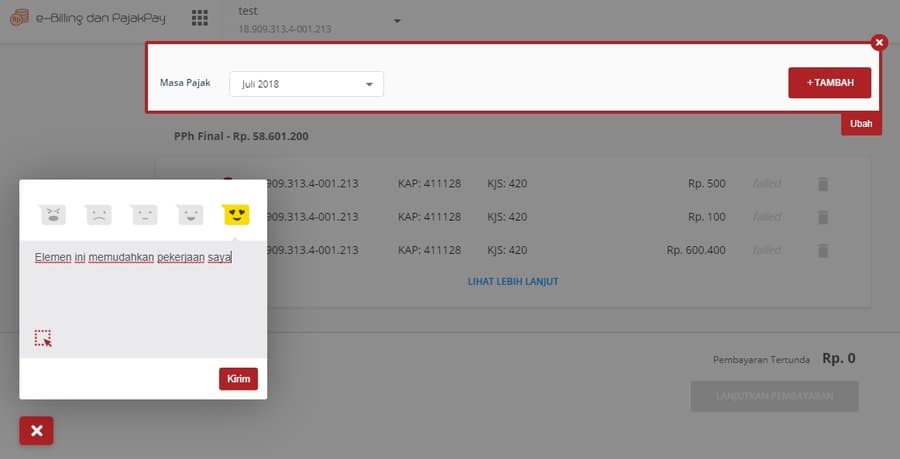
Task: Click the element selector screenshot icon
Action: pyautogui.click(x=43, y=339)
